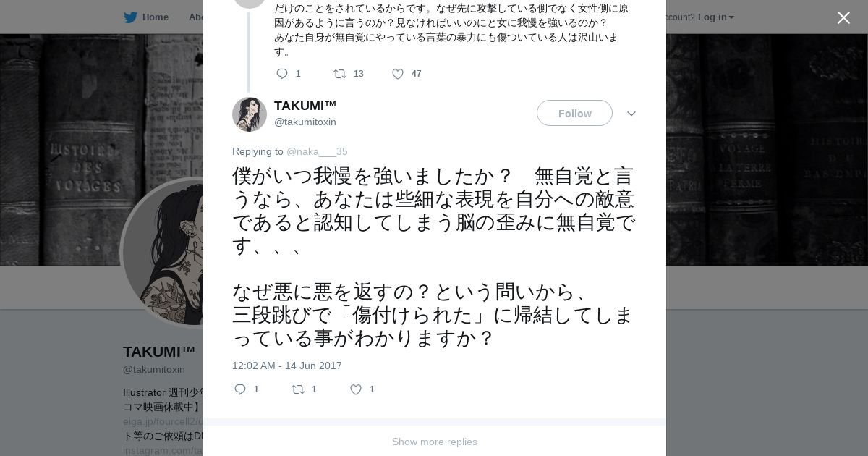The height and width of the screenshot is (456, 868).
Task: Open the Log in dropdown
Action: click(x=715, y=17)
